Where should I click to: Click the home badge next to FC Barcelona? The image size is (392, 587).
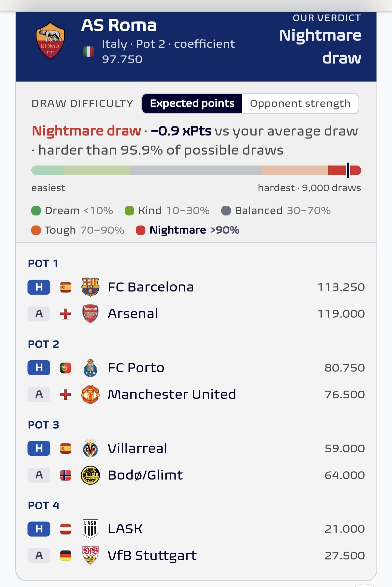pos(39,287)
